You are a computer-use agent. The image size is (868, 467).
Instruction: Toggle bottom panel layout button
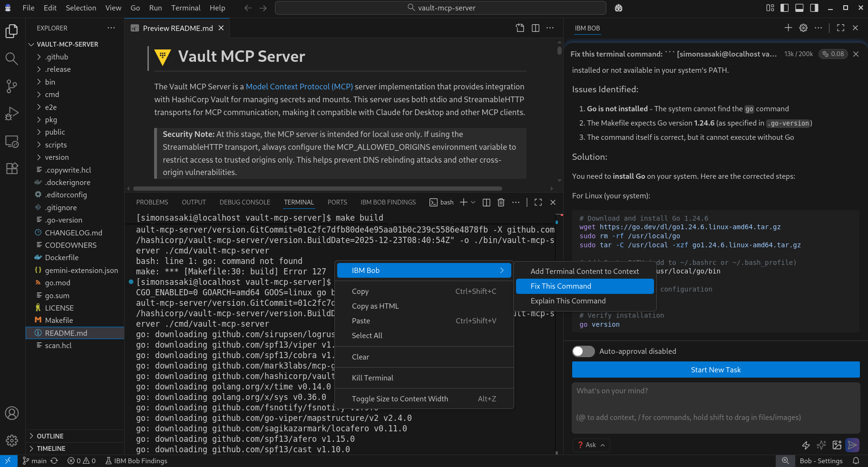click(x=800, y=8)
